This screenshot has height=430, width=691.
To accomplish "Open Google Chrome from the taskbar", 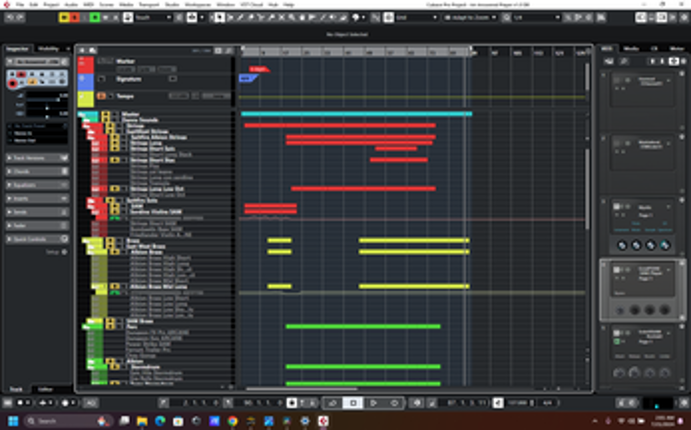I will pos(233,421).
